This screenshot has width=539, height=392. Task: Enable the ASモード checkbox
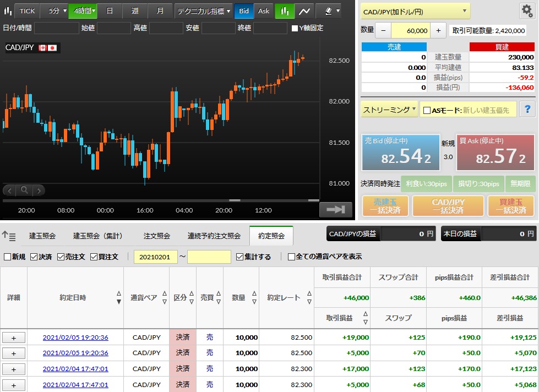pyautogui.click(x=427, y=110)
